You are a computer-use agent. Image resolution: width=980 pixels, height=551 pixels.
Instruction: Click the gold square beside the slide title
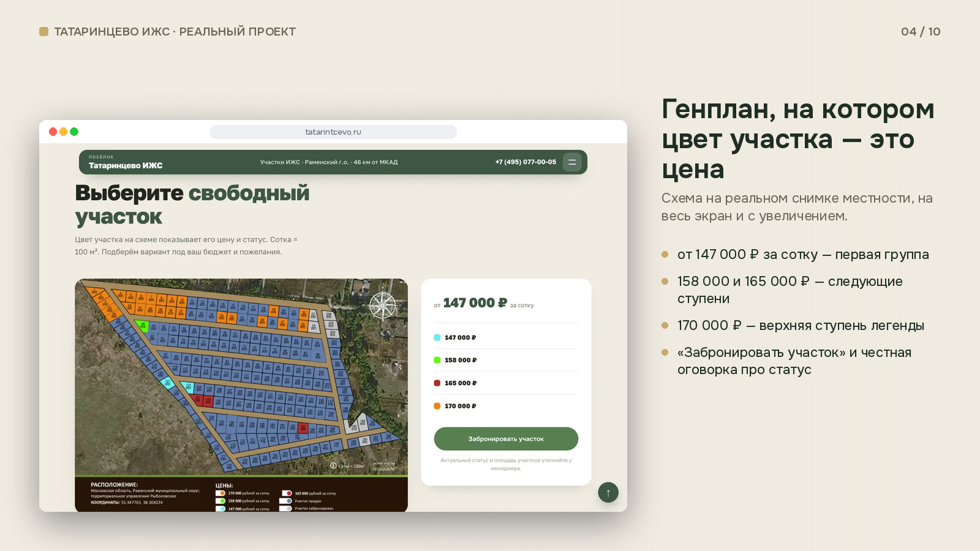(43, 32)
